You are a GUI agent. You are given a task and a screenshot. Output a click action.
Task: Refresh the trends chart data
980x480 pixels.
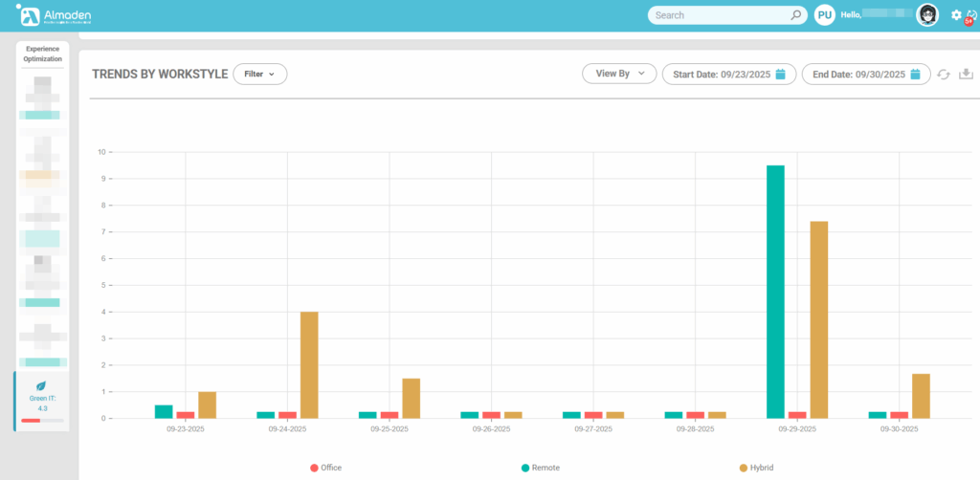[x=944, y=75]
